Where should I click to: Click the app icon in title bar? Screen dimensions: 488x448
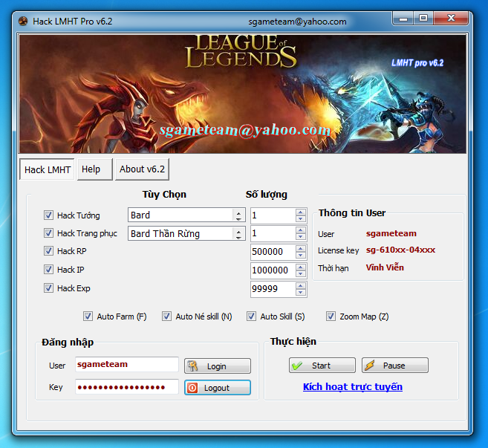coord(23,21)
